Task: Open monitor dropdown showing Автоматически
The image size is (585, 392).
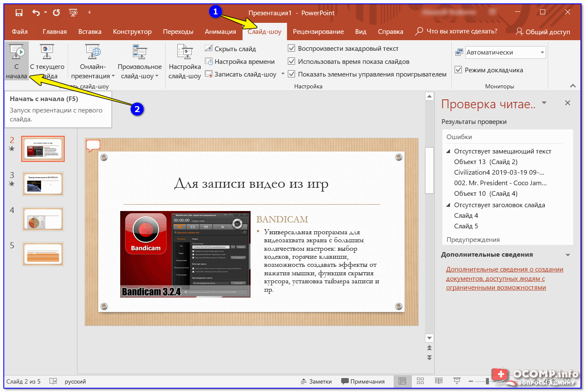Action: [505, 52]
